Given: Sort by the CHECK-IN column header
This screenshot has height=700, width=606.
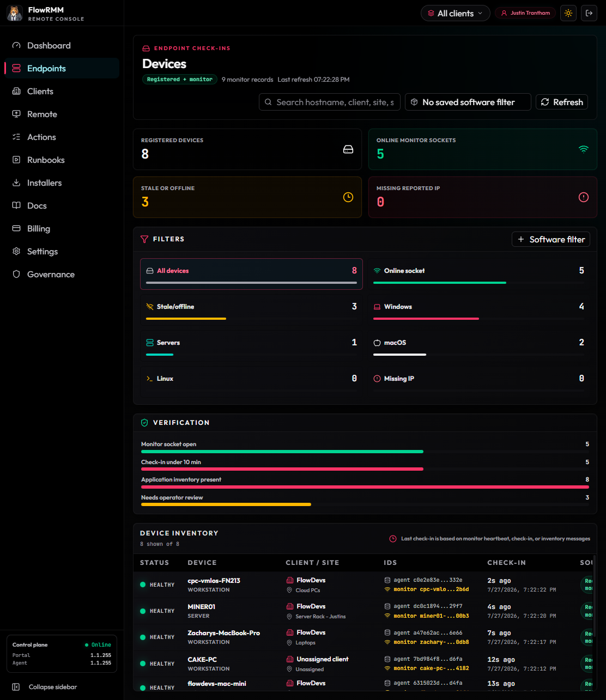Looking at the screenshot, I should (507, 563).
